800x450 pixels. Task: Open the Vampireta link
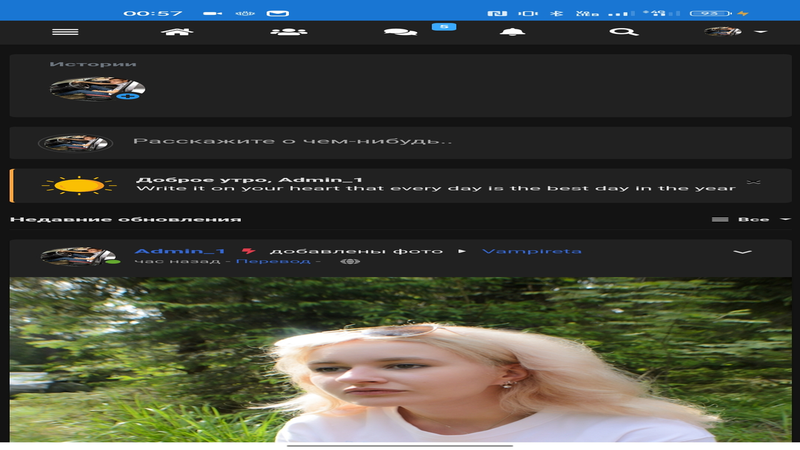pos(531,251)
